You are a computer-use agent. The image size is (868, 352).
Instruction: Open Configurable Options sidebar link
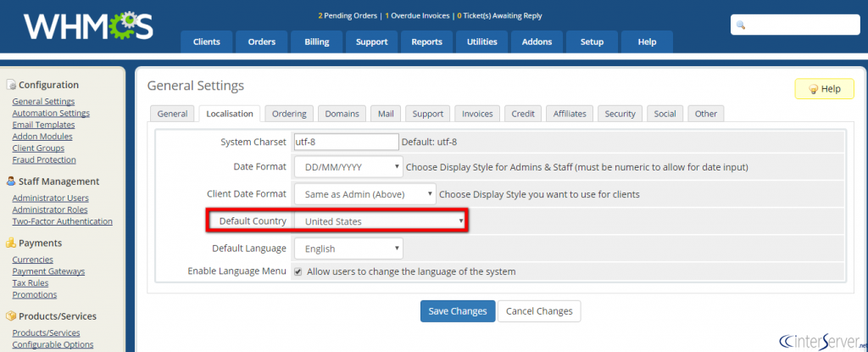click(x=53, y=344)
